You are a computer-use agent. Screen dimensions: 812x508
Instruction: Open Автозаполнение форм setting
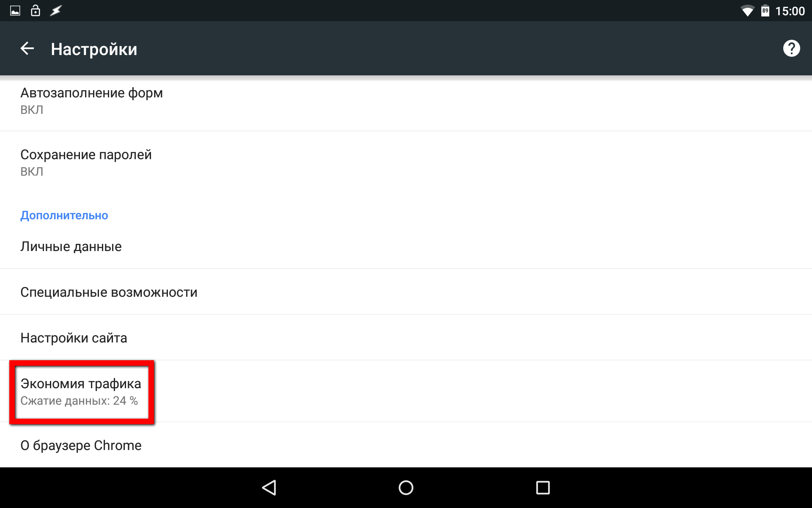[406, 102]
